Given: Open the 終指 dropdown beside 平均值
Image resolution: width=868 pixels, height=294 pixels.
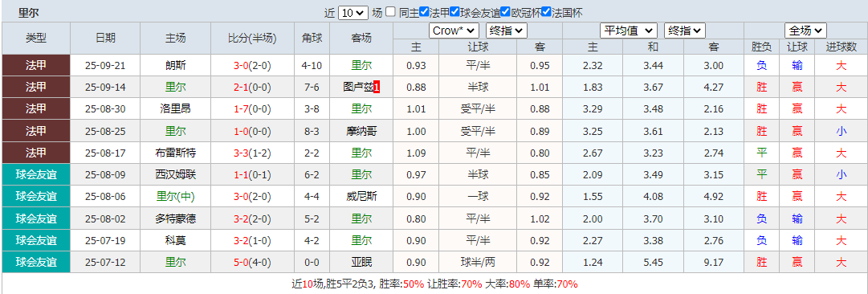Looking at the screenshot, I should (x=685, y=31).
